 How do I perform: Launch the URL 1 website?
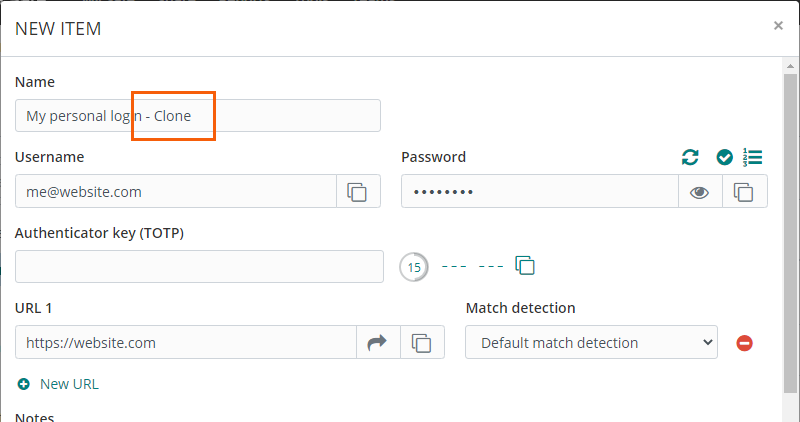point(378,343)
